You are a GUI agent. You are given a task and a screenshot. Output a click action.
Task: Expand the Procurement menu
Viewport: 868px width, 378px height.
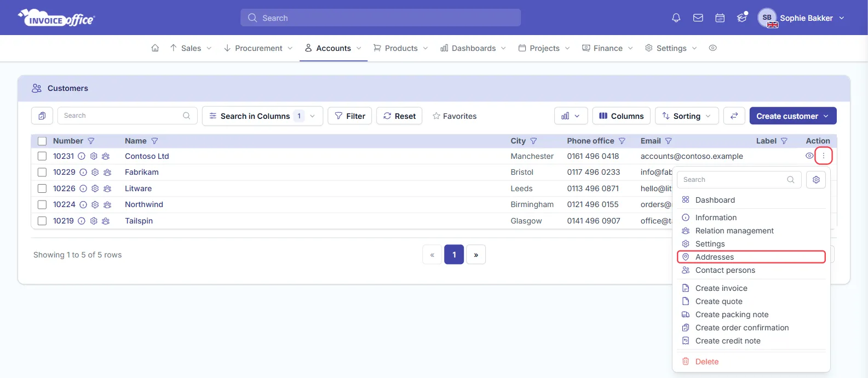pyautogui.click(x=258, y=48)
